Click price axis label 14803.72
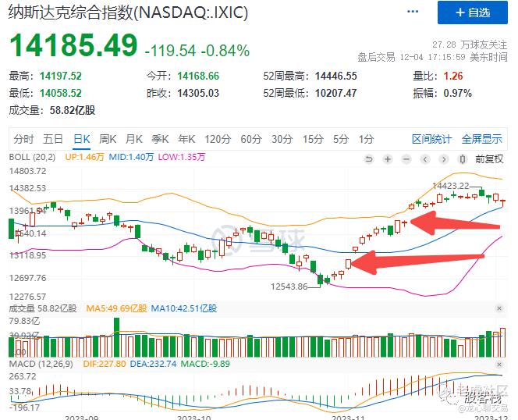The height and width of the screenshot is (420, 518). click(x=28, y=171)
